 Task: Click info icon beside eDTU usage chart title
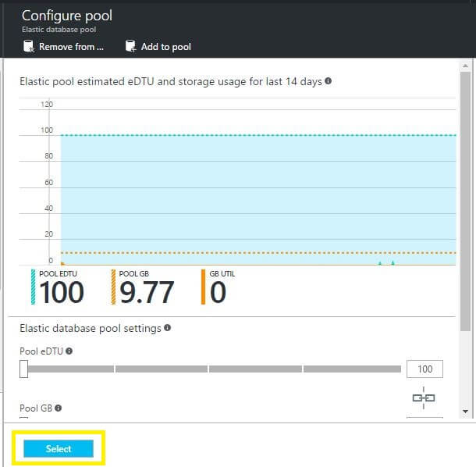(x=328, y=81)
